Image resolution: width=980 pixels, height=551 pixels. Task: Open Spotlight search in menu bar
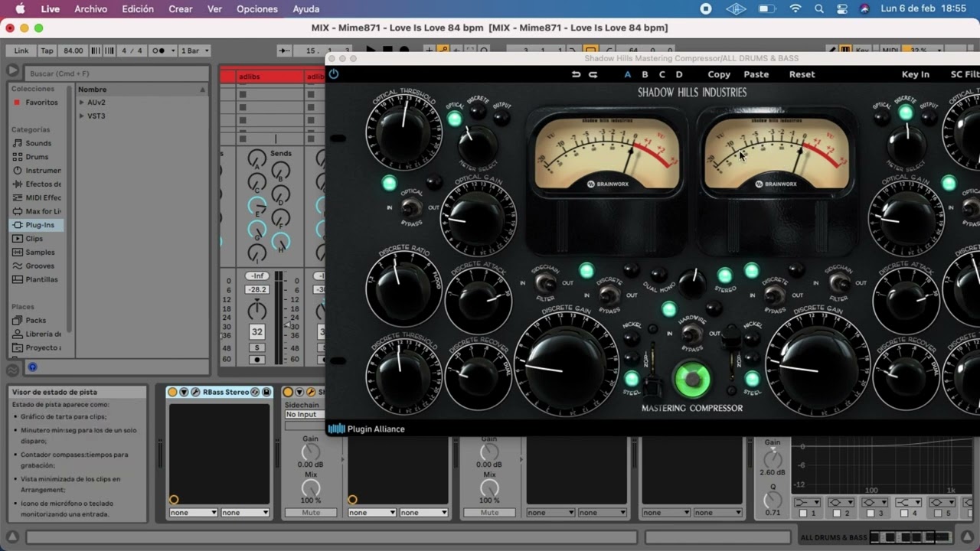tap(819, 9)
